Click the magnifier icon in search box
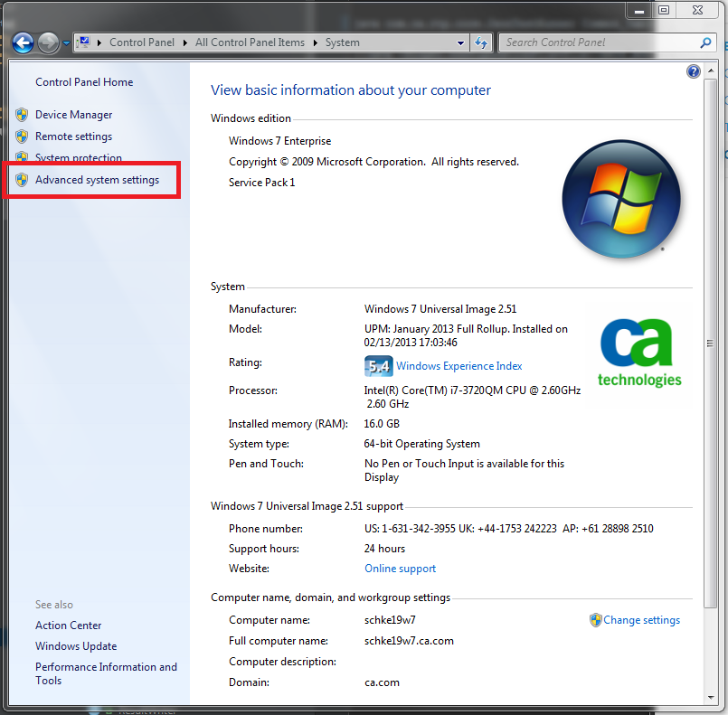 tap(706, 42)
